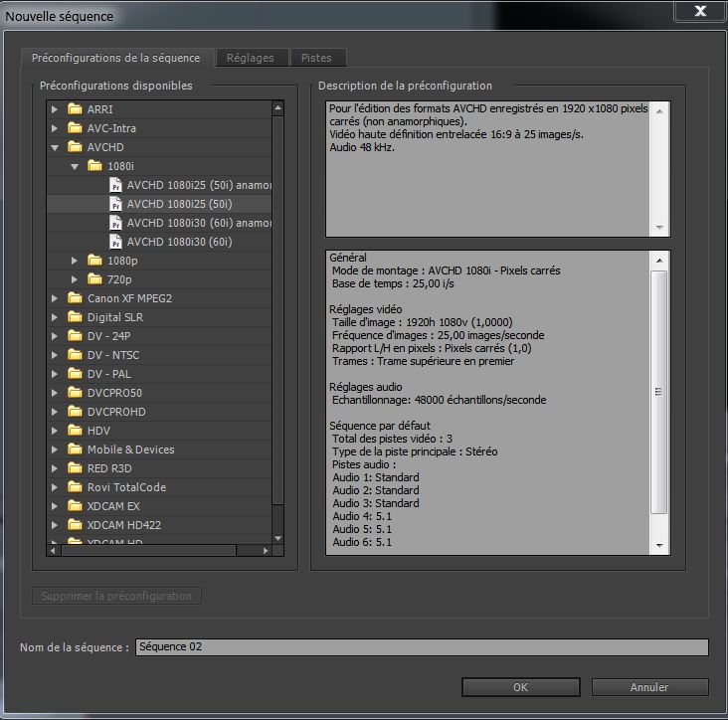
Task: Expand the Digital SLR folder arrow
Action: tap(55, 317)
